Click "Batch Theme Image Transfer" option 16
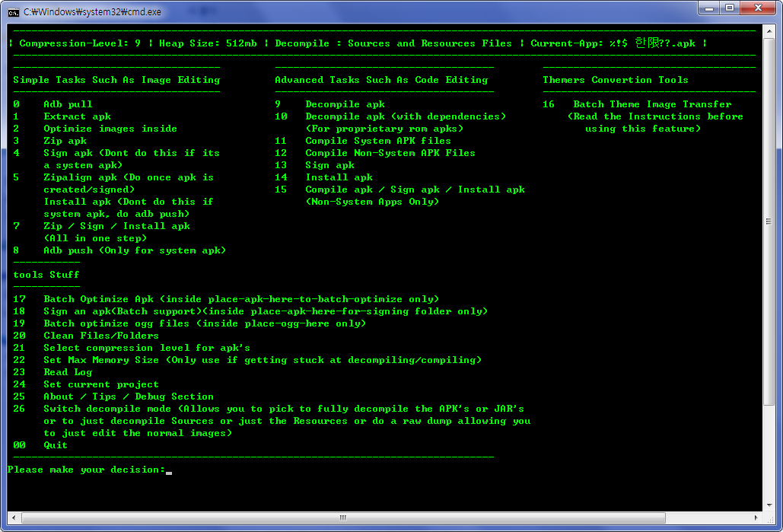Viewport: 783px width, 532px height. (x=652, y=104)
